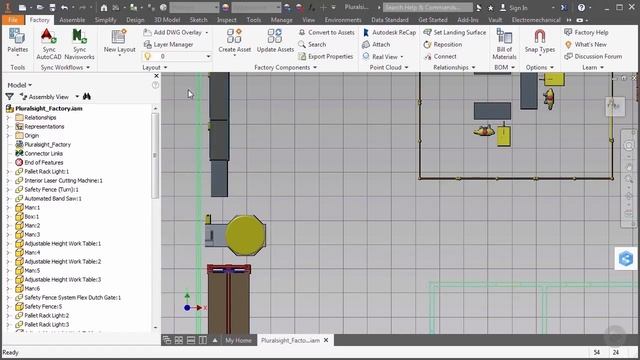The height and width of the screenshot is (360, 640).
Task: Switch to the Assemble ribbon tab
Action: [x=72, y=20]
